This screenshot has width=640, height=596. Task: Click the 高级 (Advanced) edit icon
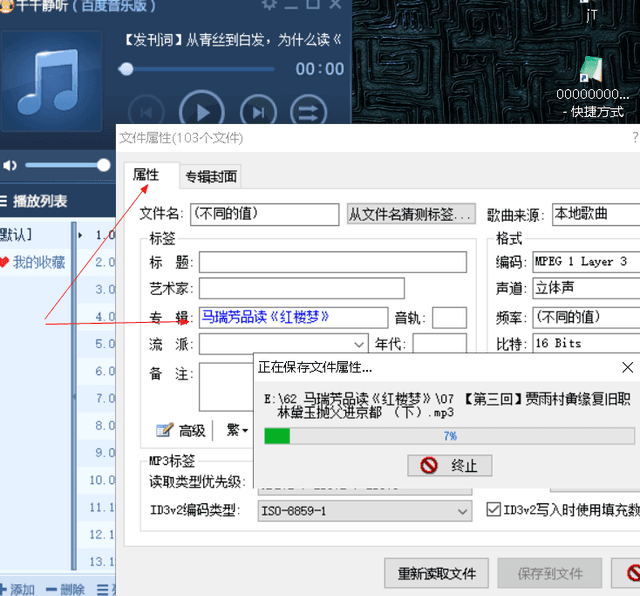[x=165, y=430]
